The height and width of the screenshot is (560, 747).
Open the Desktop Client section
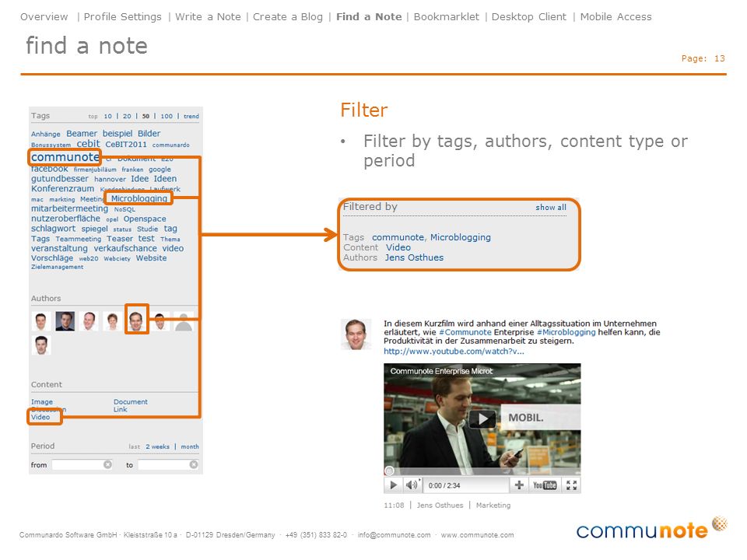[529, 16]
